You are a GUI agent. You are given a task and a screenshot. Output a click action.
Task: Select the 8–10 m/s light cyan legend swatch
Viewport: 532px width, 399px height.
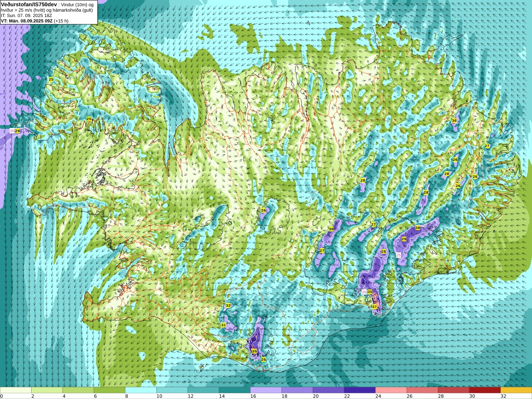[x=141, y=390]
